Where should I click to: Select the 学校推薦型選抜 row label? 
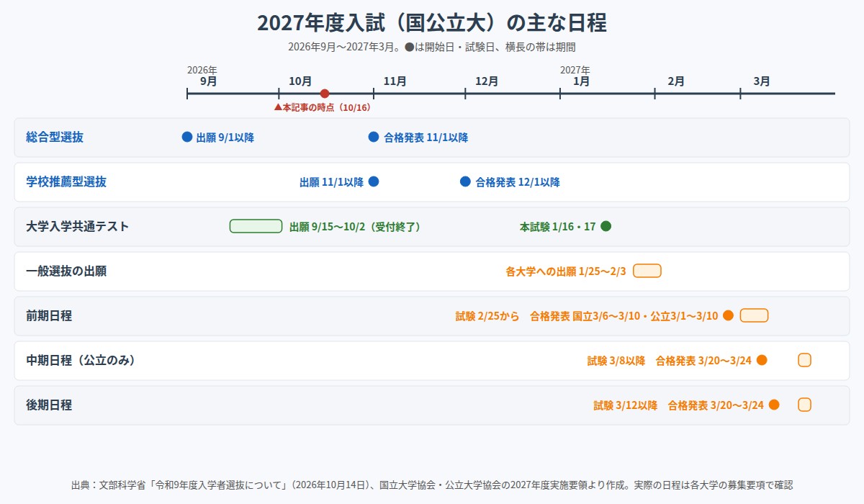coord(66,181)
